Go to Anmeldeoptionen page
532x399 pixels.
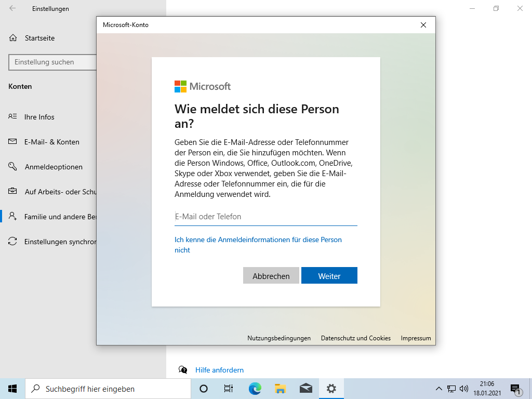pyautogui.click(x=54, y=167)
